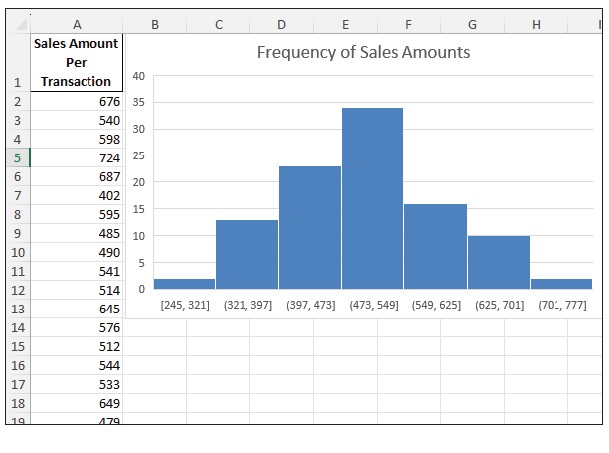
Task: Select the cell with value 724
Action: tap(77, 158)
